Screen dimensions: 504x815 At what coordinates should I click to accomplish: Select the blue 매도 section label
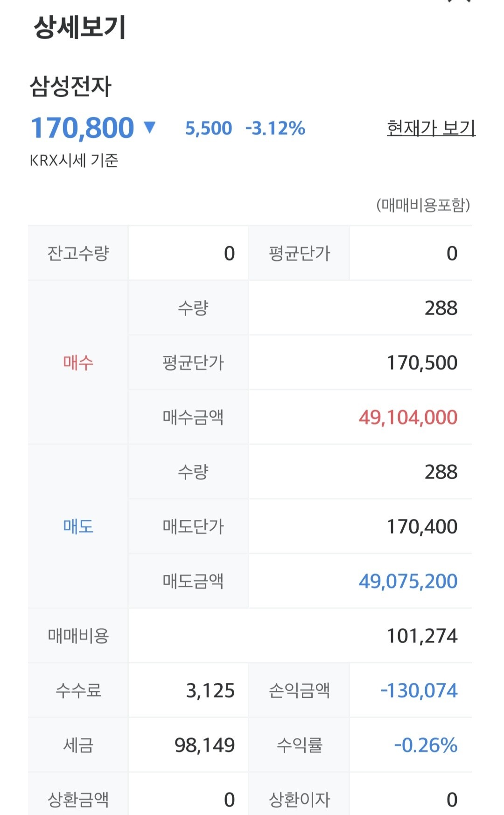pos(78,526)
